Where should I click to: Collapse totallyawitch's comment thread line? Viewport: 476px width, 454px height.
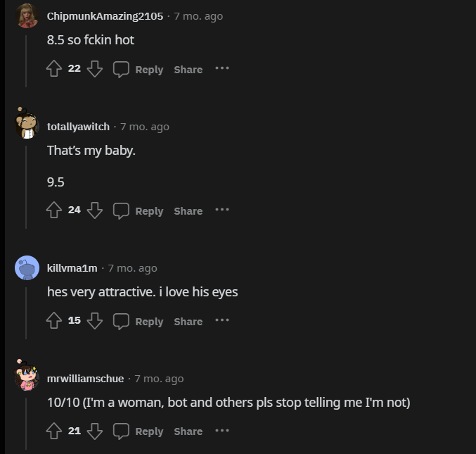pos(27,184)
